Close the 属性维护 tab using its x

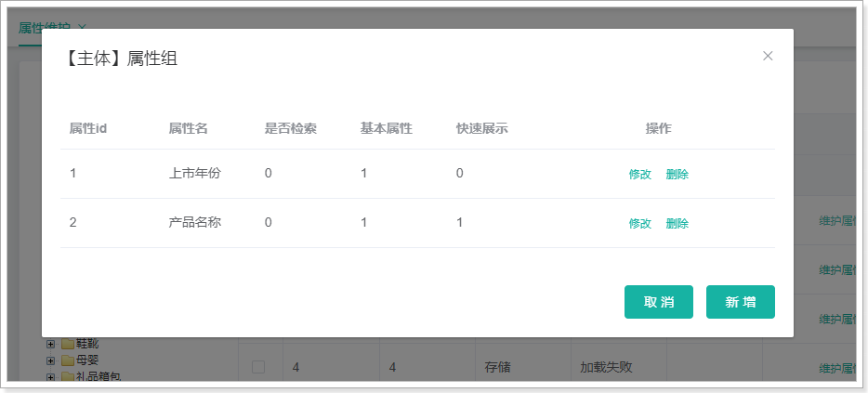pyautogui.click(x=82, y=28)
